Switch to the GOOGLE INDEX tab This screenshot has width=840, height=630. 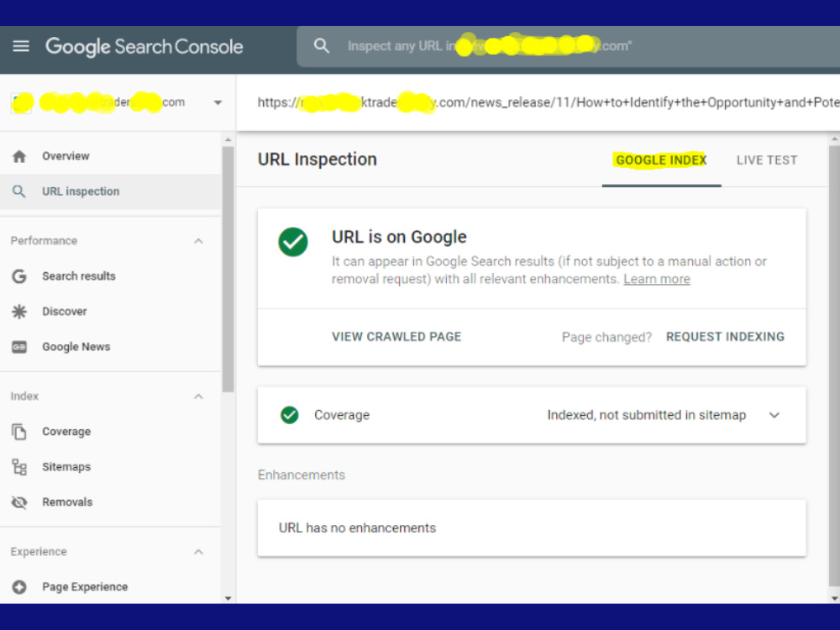[x=661, y=160]
